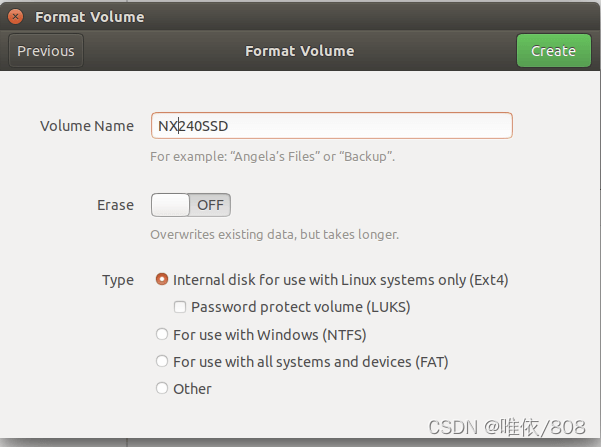
Task: Close the Format Volume dialog window
Action: click(x=15, y=16)
